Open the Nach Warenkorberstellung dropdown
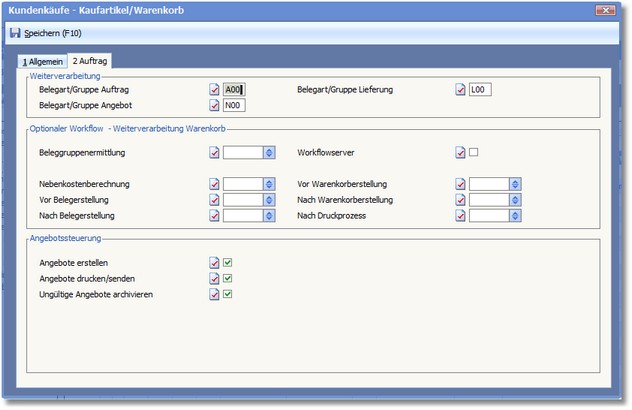This screenshot has width=632, height=410. coord(515,200)
